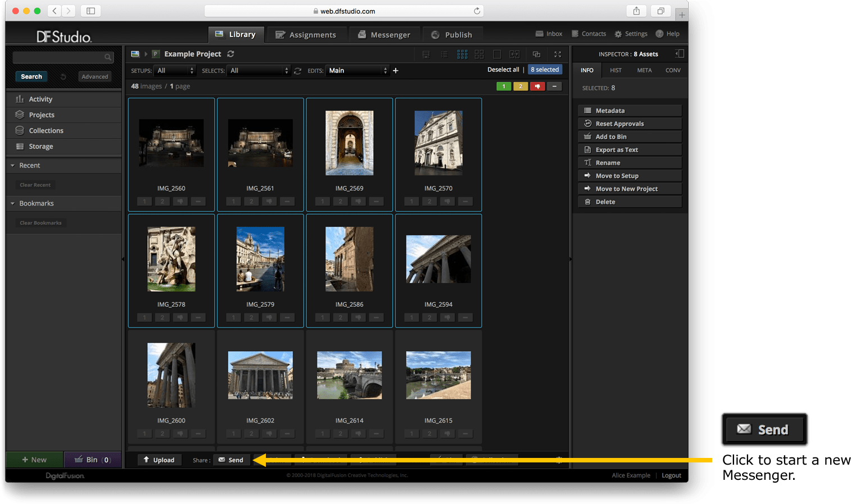This screenshot has height=504, width=851.
Task: Enter fullscreen mode from the view toolbar
Action: [558, 55]
